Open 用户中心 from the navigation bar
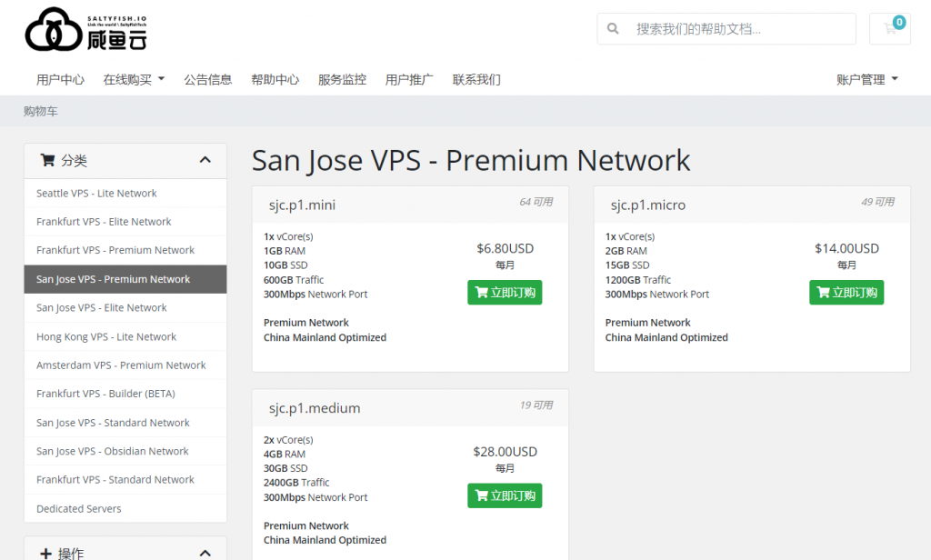The width and height of the screenshot is (931, 560). point(60,79)
